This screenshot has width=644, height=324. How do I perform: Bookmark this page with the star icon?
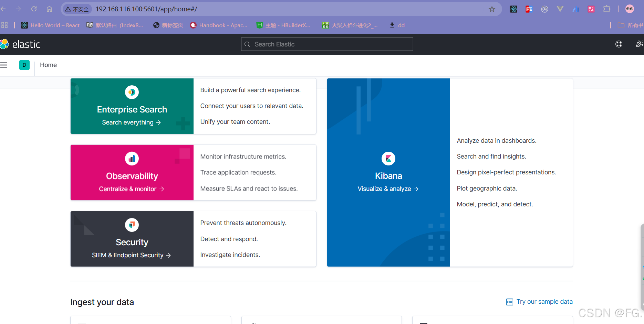492,9
